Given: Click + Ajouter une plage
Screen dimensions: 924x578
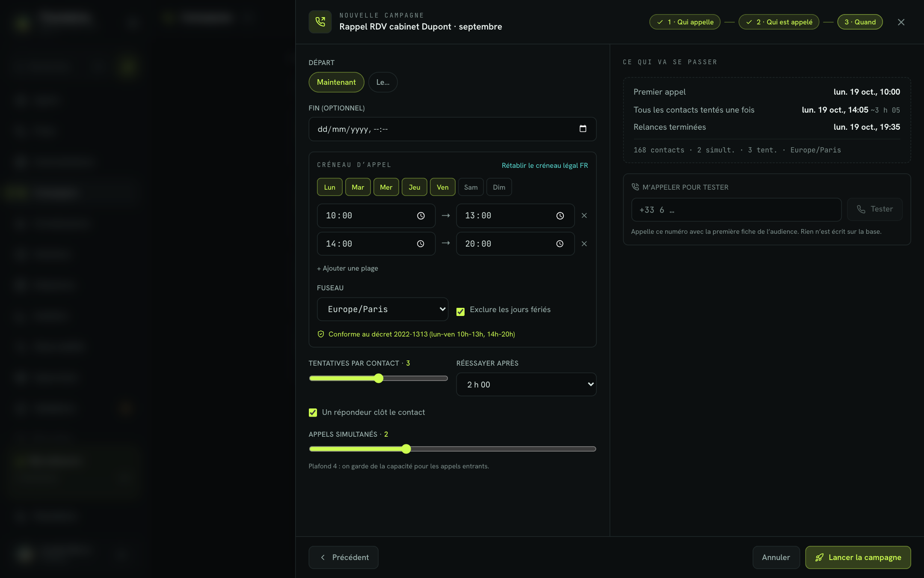Looking at the screenshot, I should tap(347, 268).
